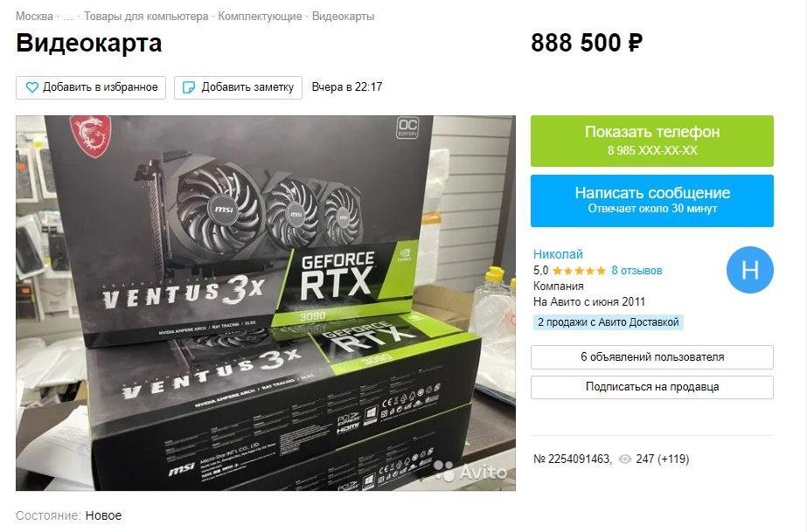Click the note icon beside Добавить заметку
807x532 pixels.
pos(189,87)
